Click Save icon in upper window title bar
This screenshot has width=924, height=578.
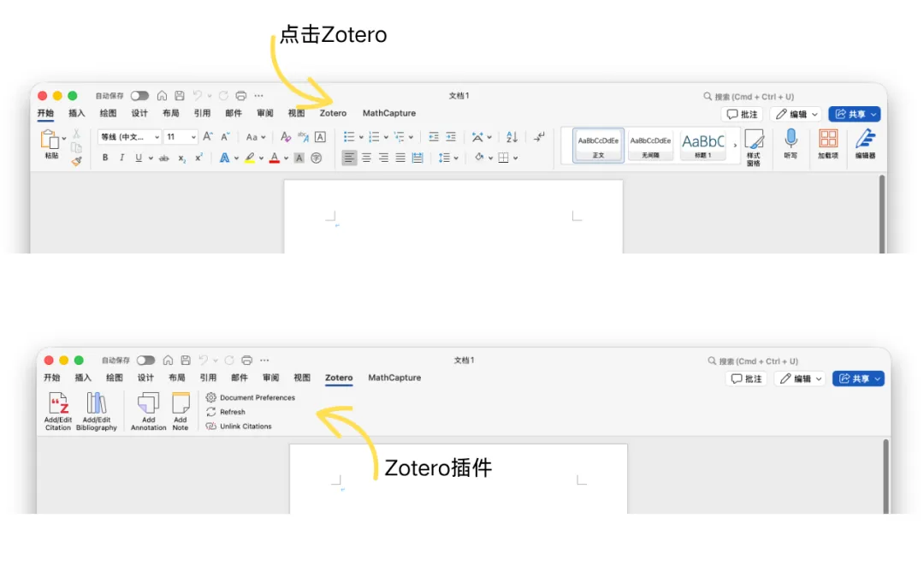[180, 96]
